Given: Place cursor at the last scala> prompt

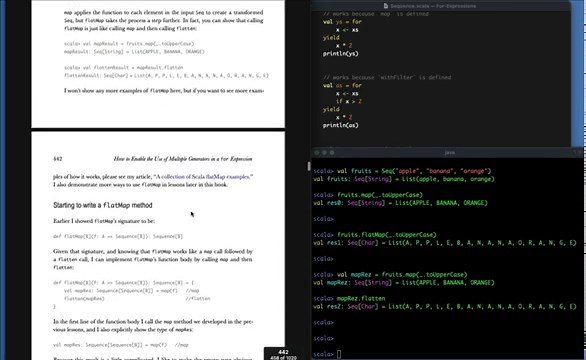Looking at the screenshot, I should click(339, 354).
